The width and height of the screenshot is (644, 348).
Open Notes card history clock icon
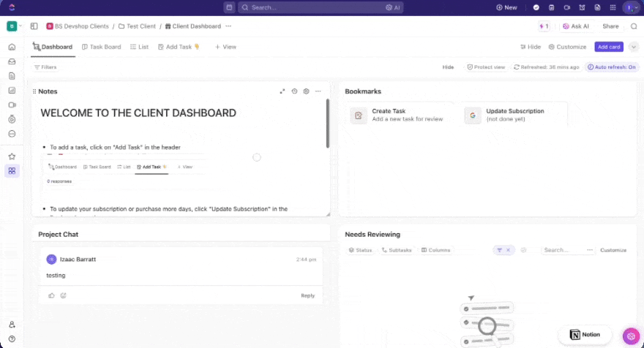pyautogui.click(x=294, y=91)
